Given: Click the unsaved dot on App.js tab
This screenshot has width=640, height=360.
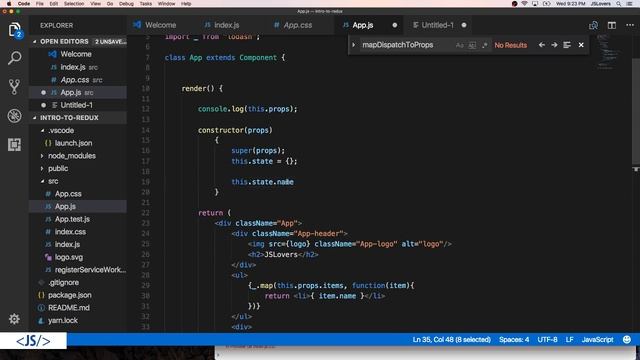Looking at the screenshot, I should pyautogui.click(x=395, y=25).
